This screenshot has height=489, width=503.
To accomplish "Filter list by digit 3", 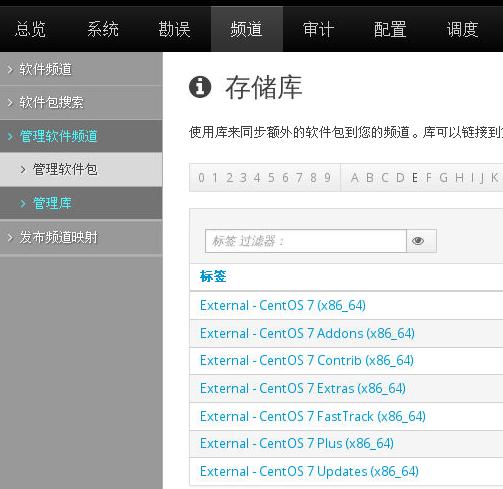I will click(243, 178).
